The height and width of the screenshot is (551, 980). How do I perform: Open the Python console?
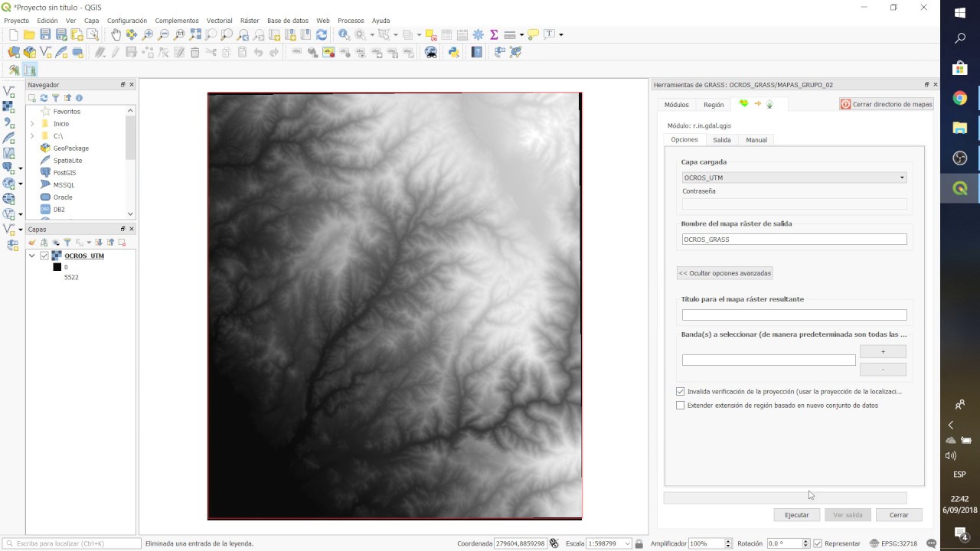pos(453,52)
